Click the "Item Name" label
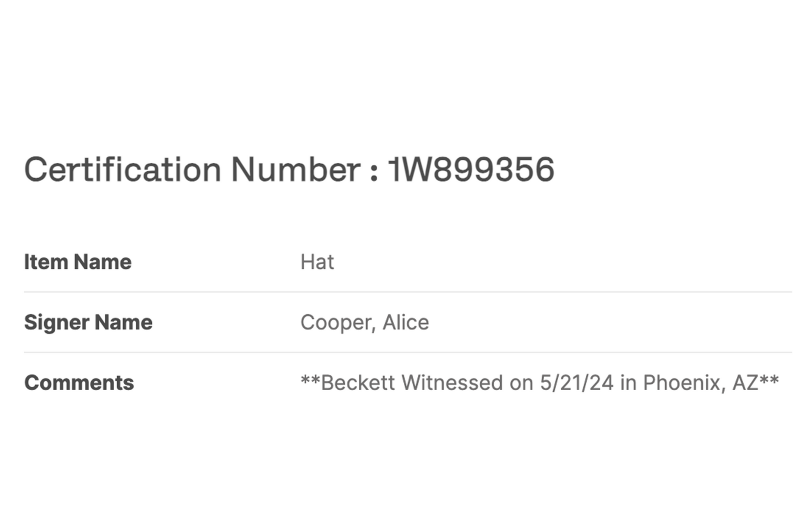 (x=78, y=262)
